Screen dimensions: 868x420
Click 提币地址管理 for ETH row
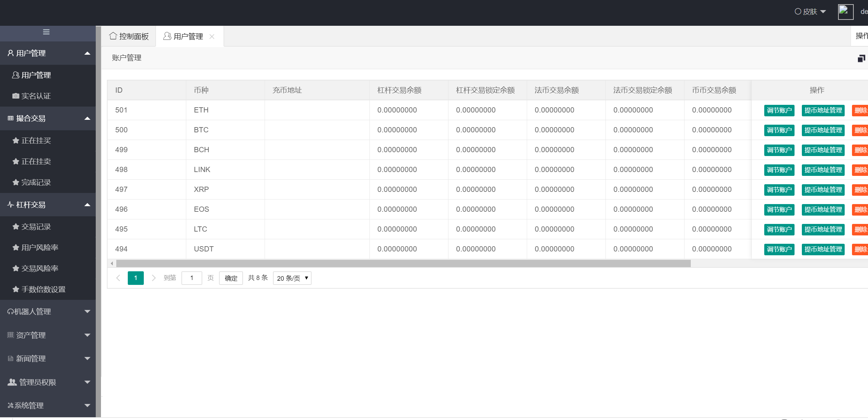tap(823, 110)
